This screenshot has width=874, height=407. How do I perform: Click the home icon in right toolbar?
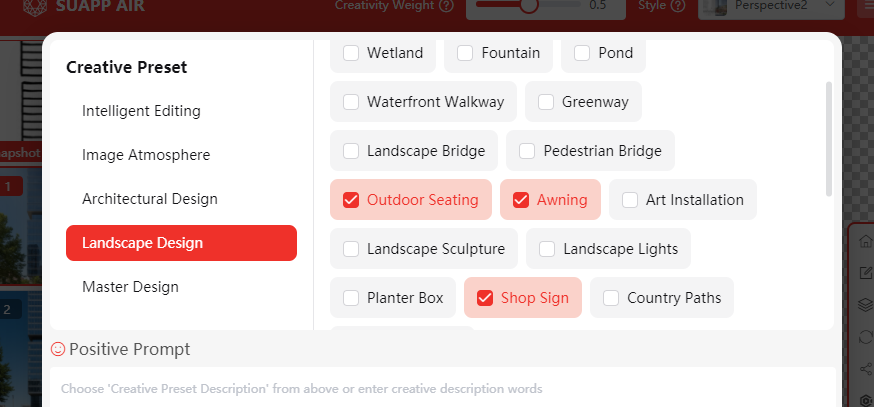866,241
